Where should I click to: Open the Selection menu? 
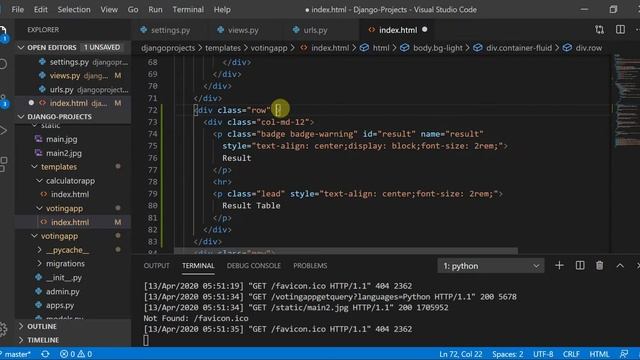pos(74,9)
